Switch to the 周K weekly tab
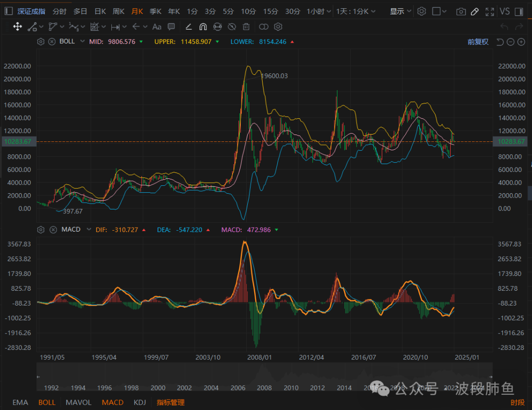532x410 pixels. tap(118, 11)
